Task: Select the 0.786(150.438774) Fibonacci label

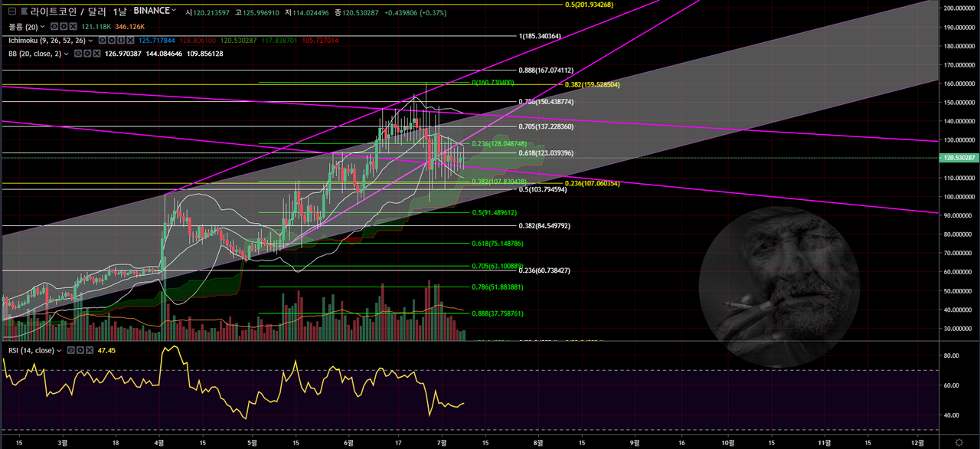Action: 545,101
